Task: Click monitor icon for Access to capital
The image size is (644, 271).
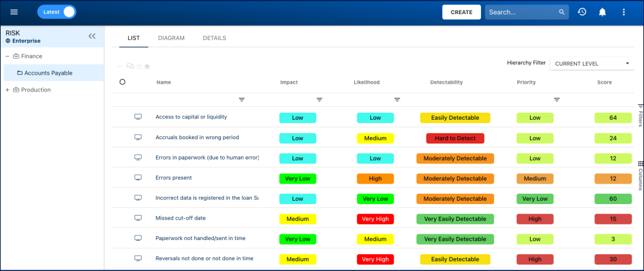Action: [138, 117]
